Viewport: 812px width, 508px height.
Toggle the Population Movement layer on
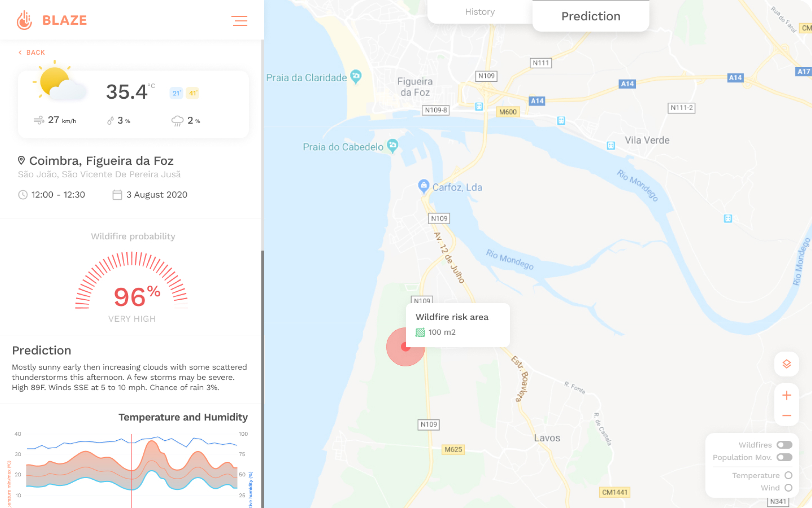(x=784, y=457)
